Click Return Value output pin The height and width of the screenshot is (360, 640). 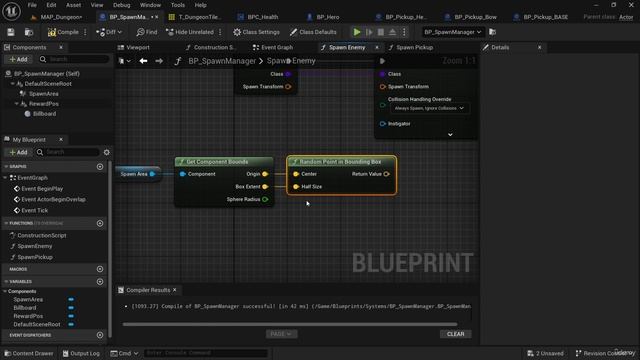[x=387, y=174]
